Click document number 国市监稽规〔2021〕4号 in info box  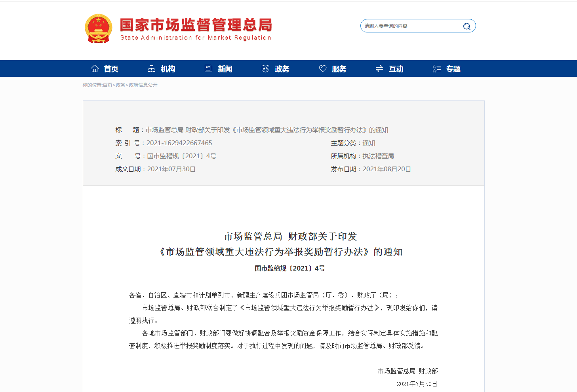(182, 156)
